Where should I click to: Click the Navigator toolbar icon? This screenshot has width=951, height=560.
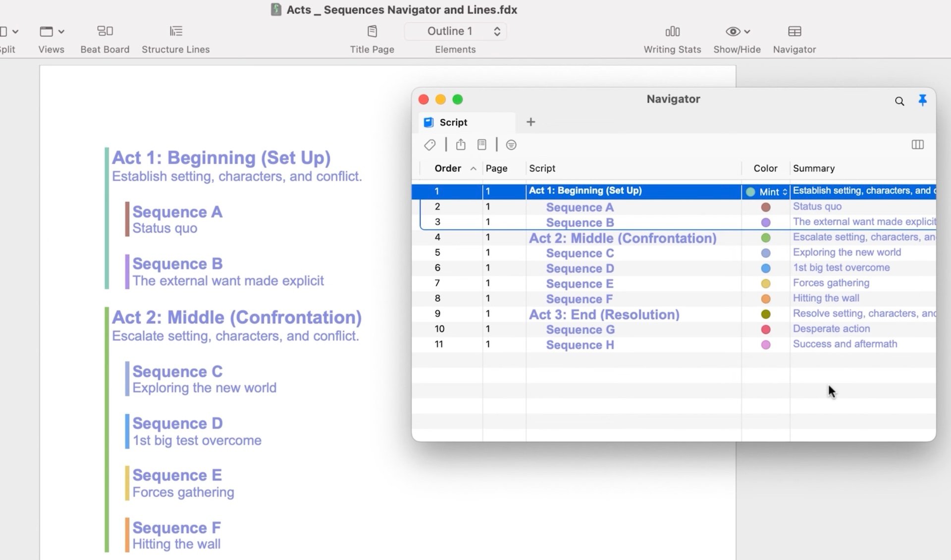coord(794,32)
